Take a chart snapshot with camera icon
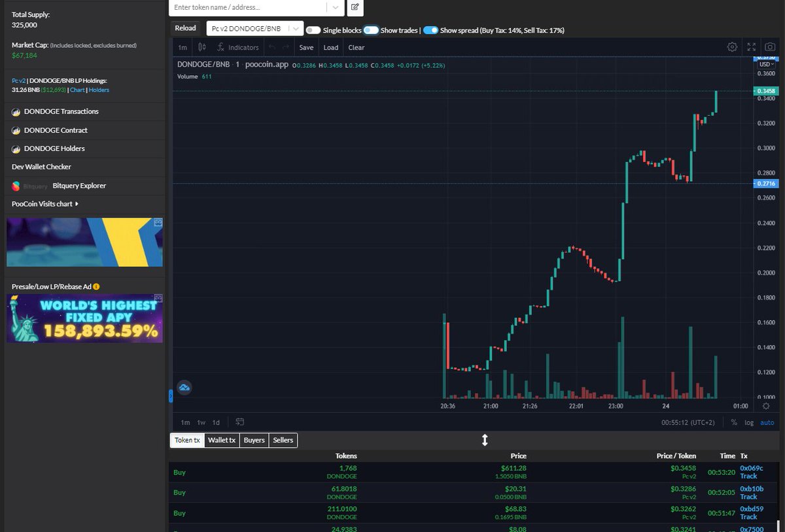Image resolution: width=785 pixels, height=532 pixels. click(771, 47)
